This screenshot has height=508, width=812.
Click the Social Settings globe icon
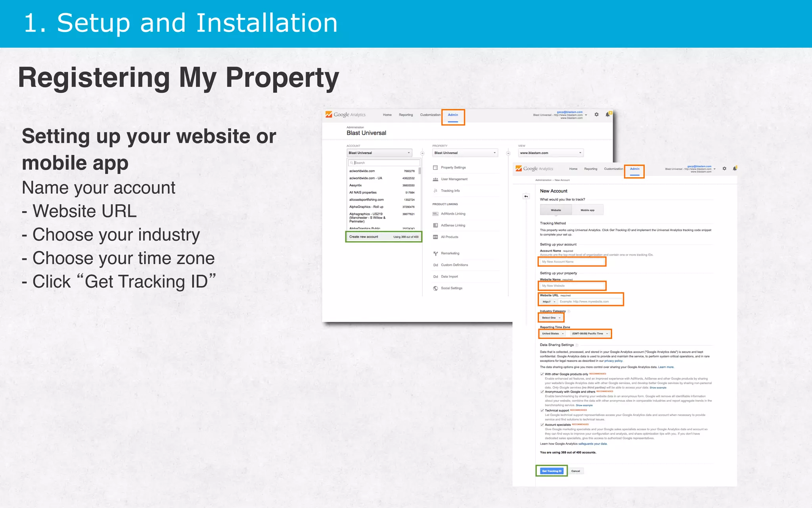click(x=435, y=289)
